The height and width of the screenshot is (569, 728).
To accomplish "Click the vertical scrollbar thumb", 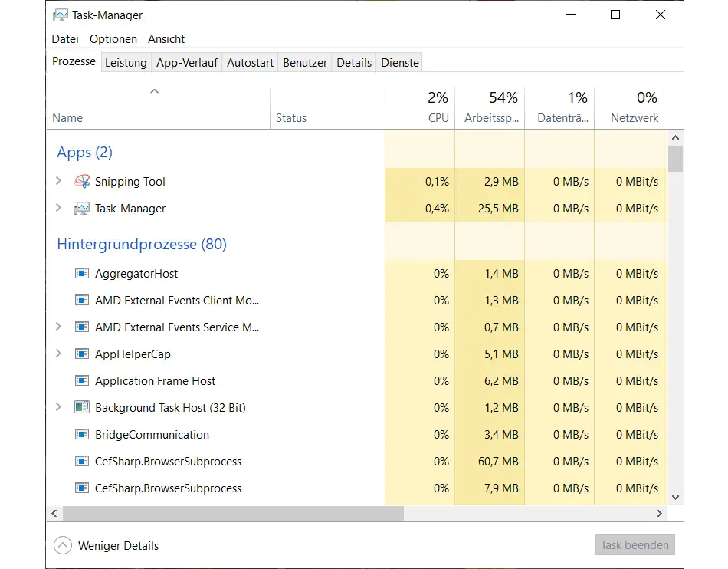I will (x=676, y=159).
